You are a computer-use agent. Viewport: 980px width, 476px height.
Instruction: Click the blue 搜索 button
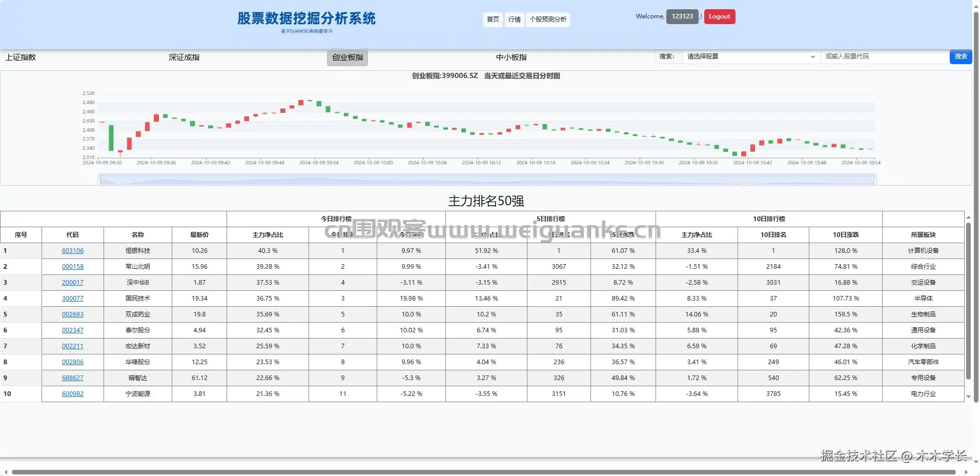point(961,56)
